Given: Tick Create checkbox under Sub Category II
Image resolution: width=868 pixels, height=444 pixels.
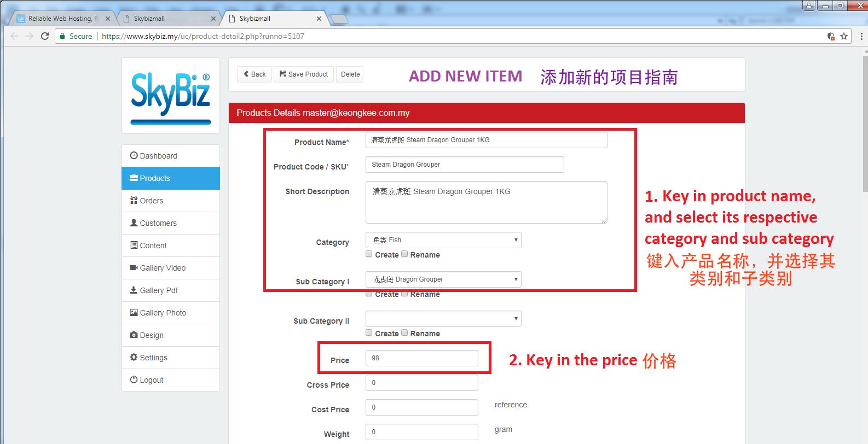Looking at the screenshot, I should click(x=369, y=332).
